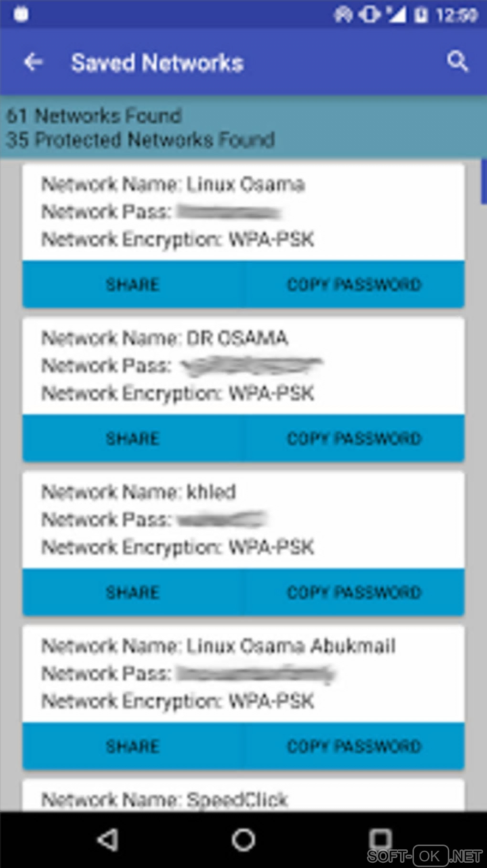Share the DR OSAMA network
Viewport: 487px width, 868px height.
click(132, 439)
